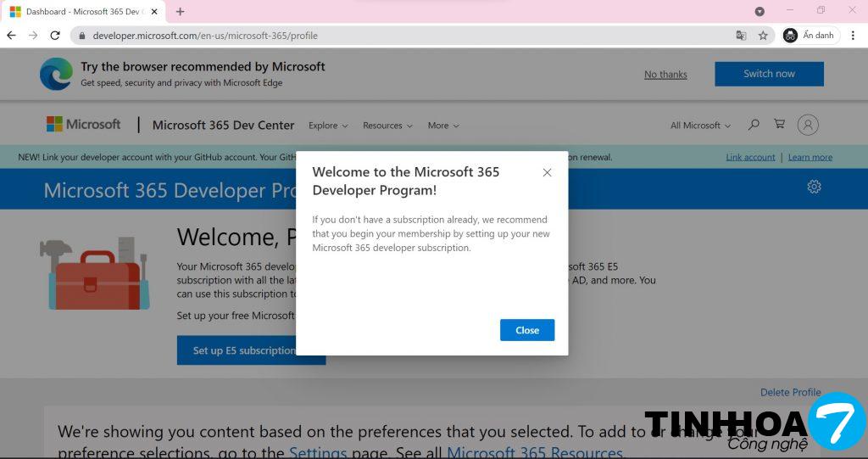Click the Microsoft logo

pyautogui.click(x=83, y=125)
